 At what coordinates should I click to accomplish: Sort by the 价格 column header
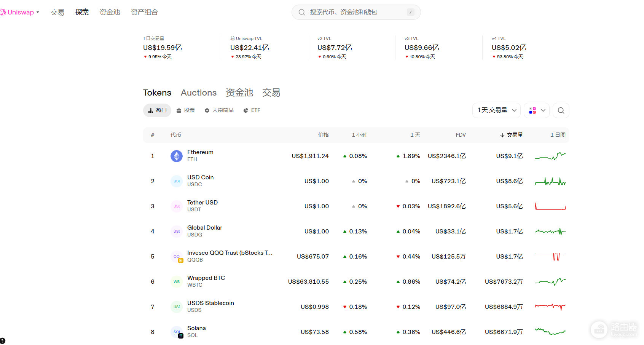(324, 135)
